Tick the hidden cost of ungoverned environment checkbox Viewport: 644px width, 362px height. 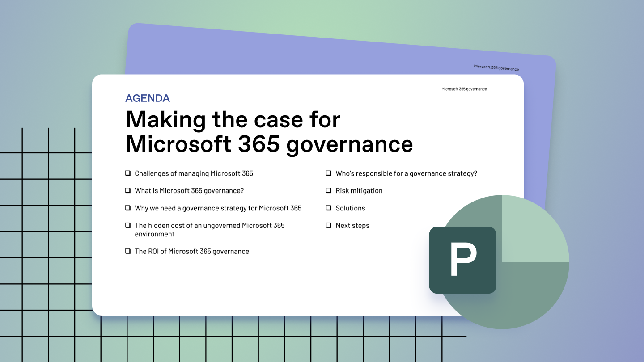click(127, 225)
